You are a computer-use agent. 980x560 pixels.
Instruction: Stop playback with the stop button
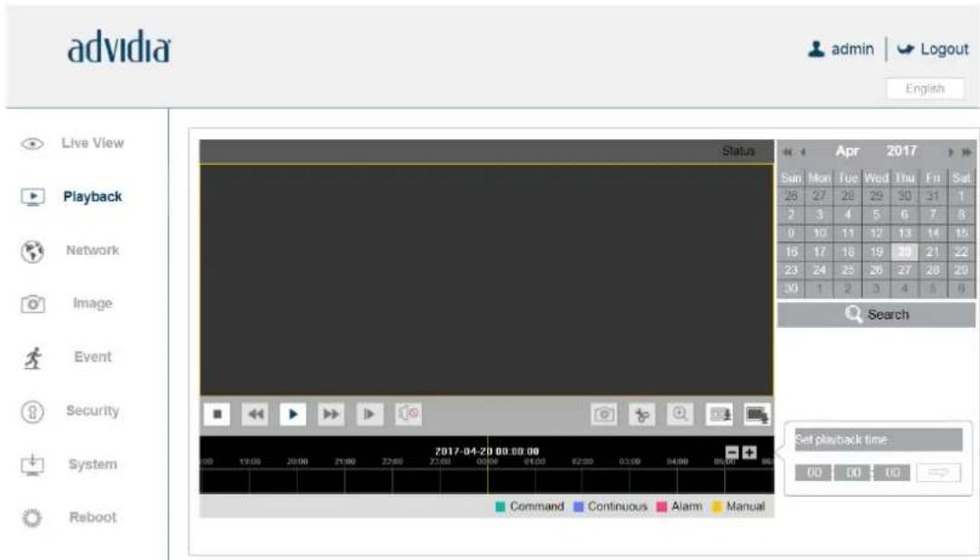217,413
